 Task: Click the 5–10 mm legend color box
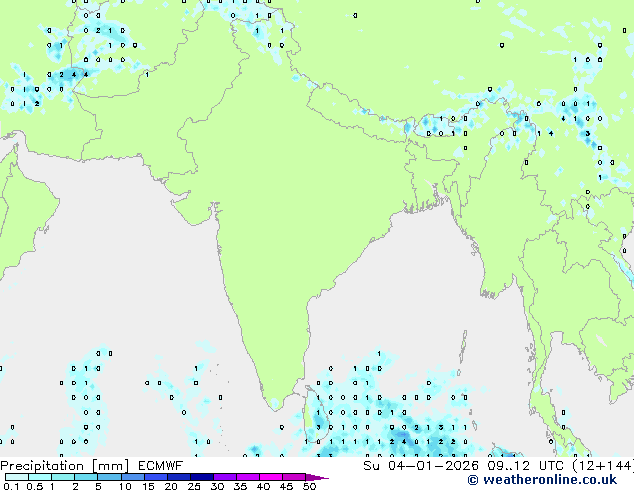click(109, 477)
